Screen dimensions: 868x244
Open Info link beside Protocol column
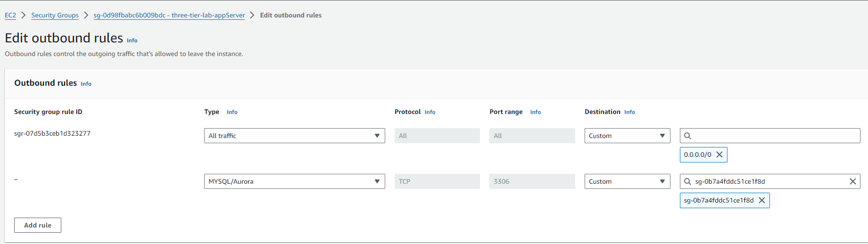coord(430,112)
